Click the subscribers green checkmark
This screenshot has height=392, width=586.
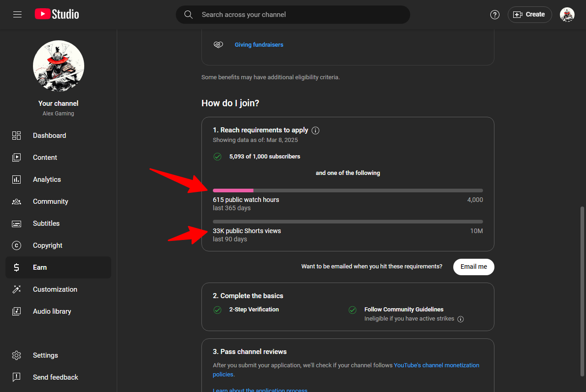pos(217,157)
